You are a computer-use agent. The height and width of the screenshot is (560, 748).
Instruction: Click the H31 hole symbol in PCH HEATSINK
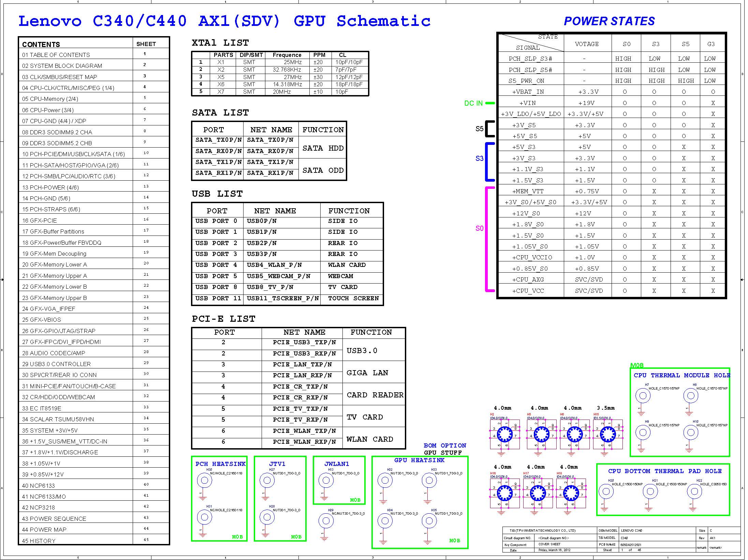pos(205,517)
